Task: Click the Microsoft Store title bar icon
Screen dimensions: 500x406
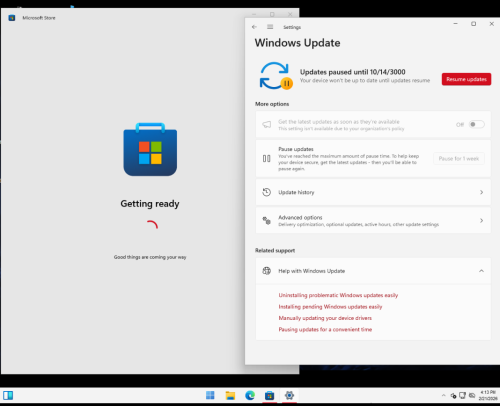Action: [12, 18]
